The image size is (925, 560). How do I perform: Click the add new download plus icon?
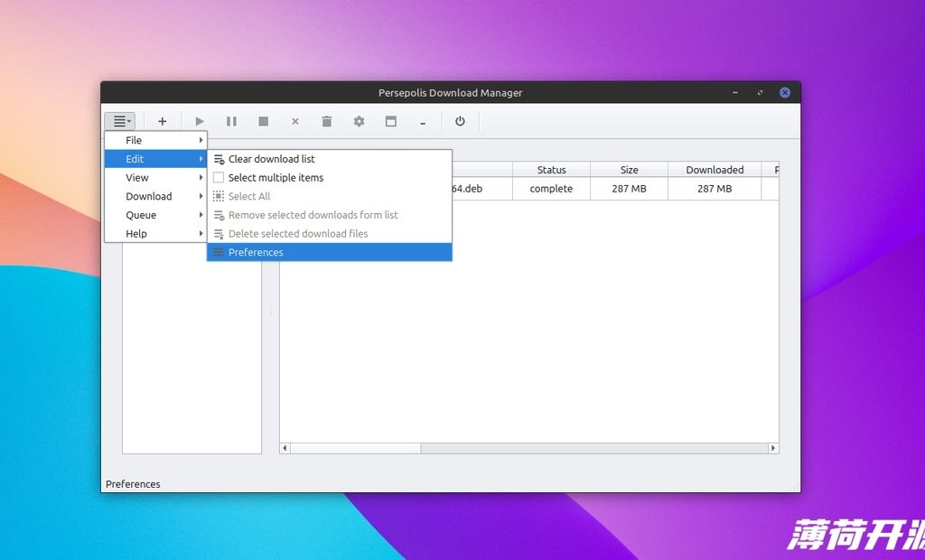(163, 122)
